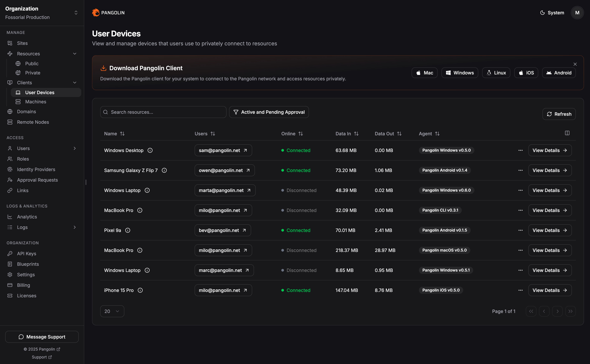The width and height of the screenshot is (590, 364).
Task: Expand the Logs sidebar section
Action: click(42, 227)
